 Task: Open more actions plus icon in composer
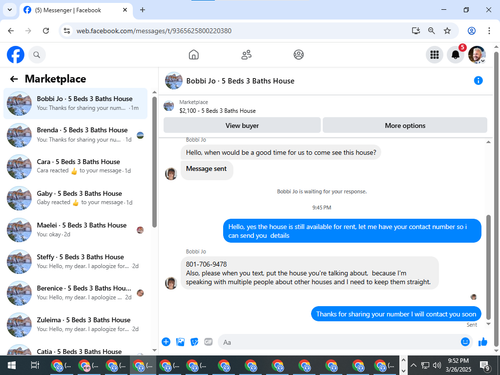pyautogui.click(x=166, y=342)
